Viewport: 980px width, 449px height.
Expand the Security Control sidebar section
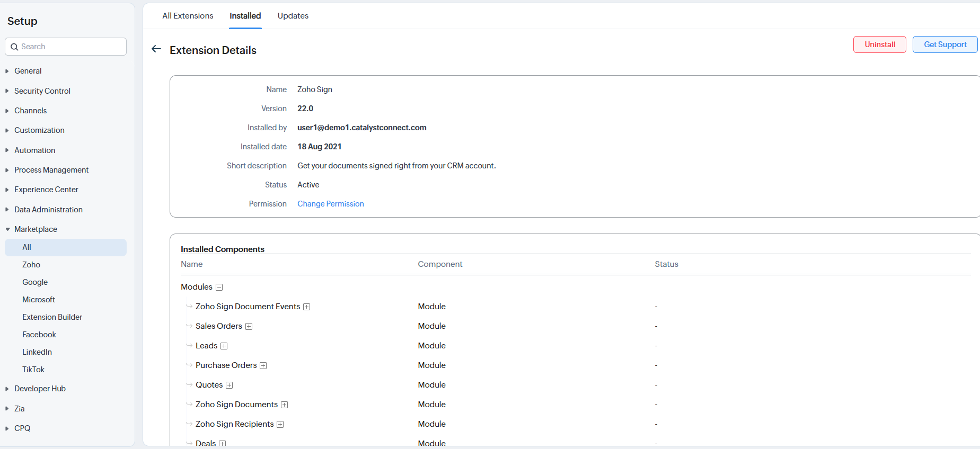click(x=8, y=91)
